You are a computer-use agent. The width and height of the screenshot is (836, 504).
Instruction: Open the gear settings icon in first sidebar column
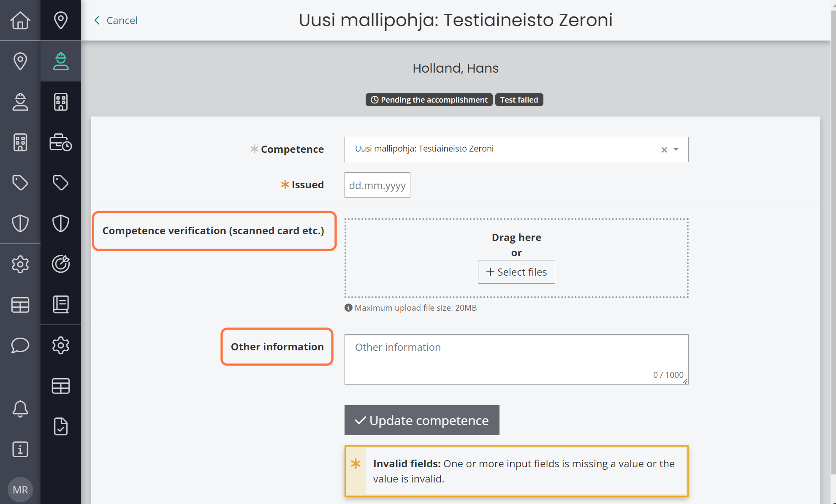[20, 264]
